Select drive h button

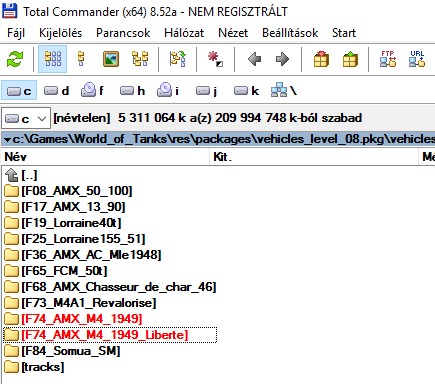click(132, 91)
